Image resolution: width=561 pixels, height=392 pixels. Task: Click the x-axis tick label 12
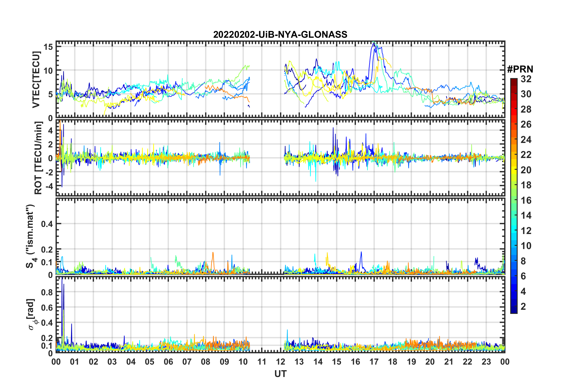[280, 362]
